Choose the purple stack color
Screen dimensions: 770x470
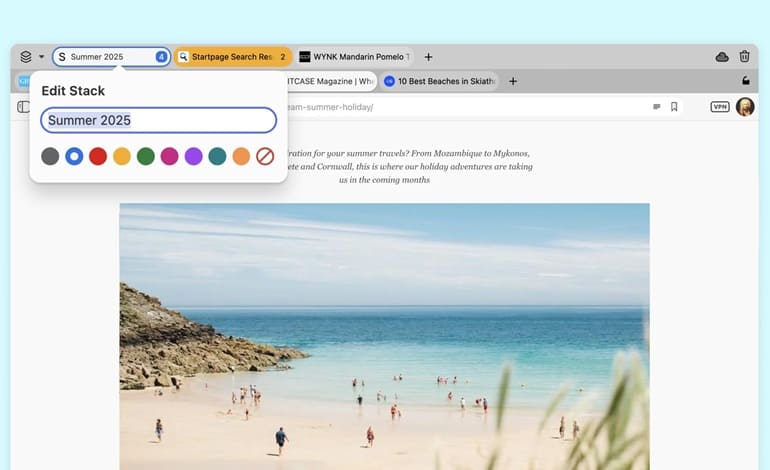pyautogui.click(x=193, y=156)
